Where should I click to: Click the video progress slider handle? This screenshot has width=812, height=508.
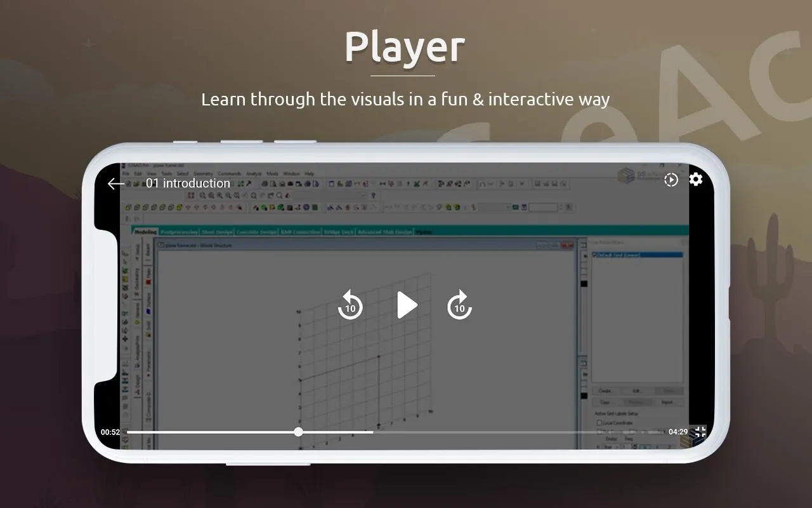[298, 432]
